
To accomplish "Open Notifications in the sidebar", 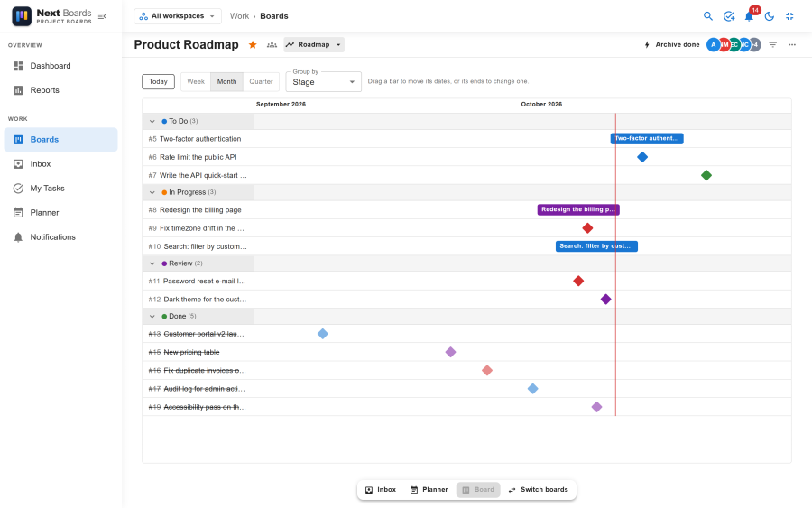I will [61, 236].
